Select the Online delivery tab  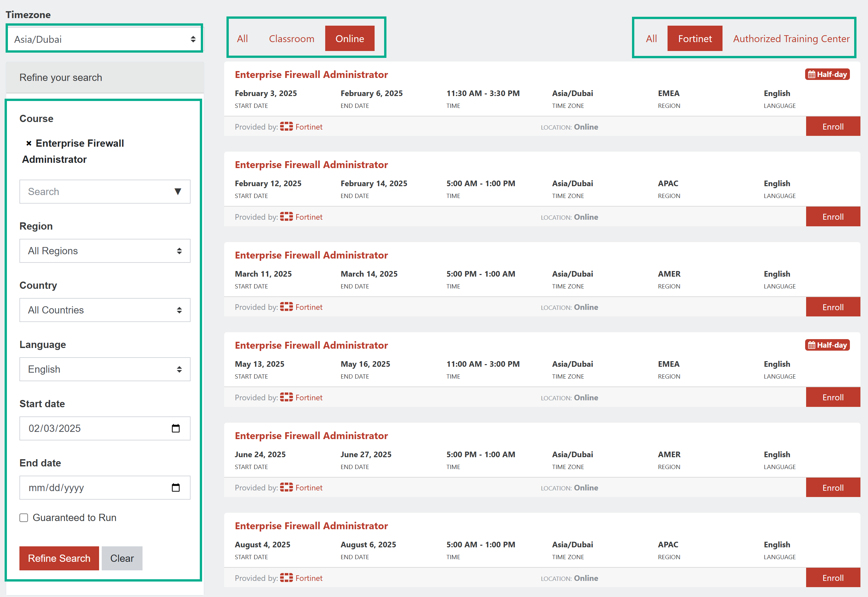coord(349,38)
